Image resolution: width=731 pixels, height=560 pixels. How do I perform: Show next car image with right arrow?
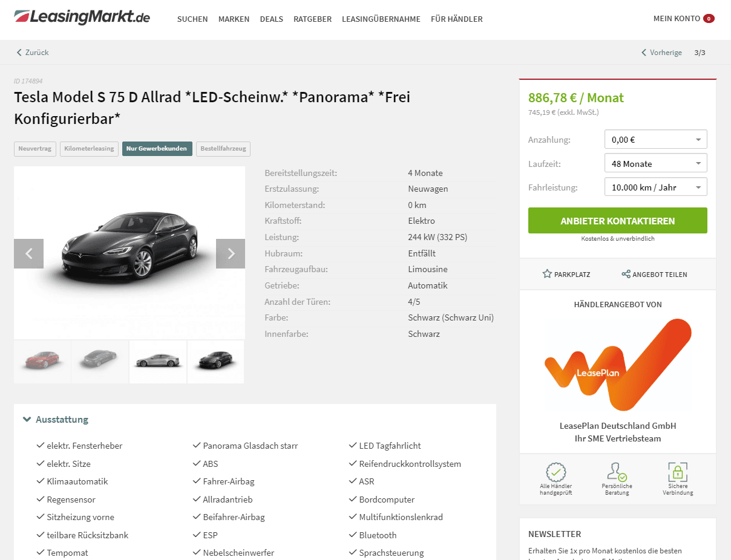pyautogui.click(x=231, y=253)
